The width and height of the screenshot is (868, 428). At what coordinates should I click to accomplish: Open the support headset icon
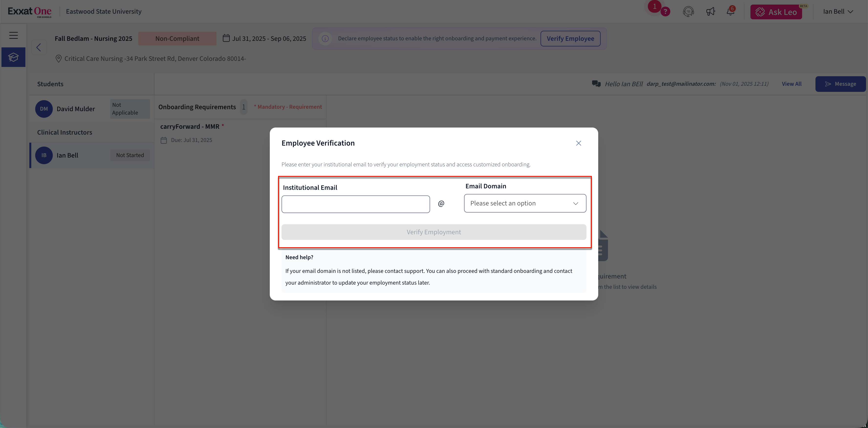click(x=688, y=12)
